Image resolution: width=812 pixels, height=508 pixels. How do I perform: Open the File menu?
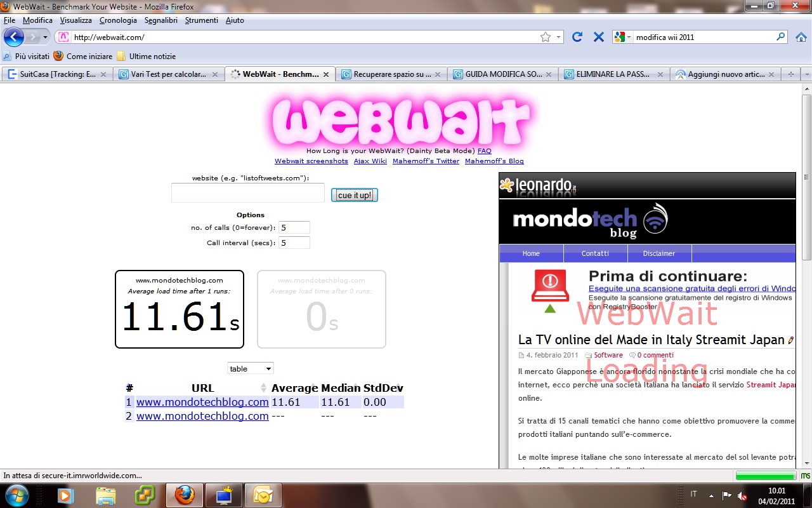(10, 20)
